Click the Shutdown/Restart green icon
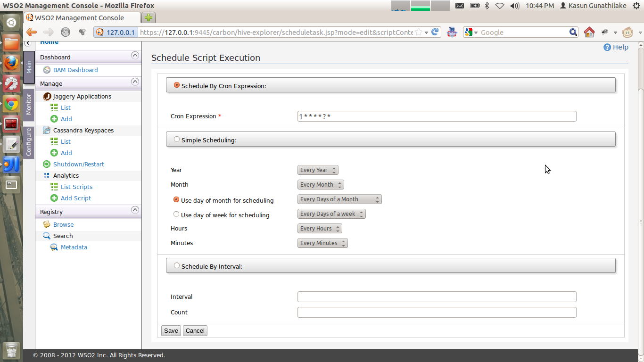644x362 pixels. [x=47, y=164]
